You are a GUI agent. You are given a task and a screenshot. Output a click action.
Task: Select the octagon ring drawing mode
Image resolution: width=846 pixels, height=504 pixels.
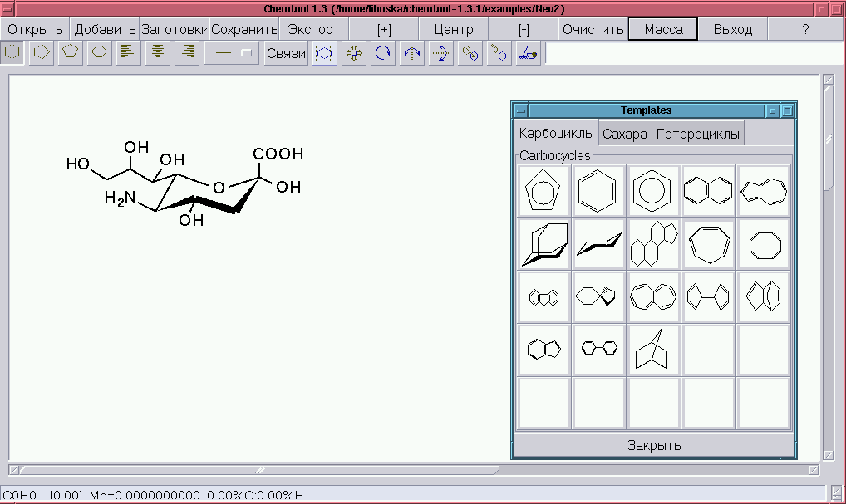99,52
